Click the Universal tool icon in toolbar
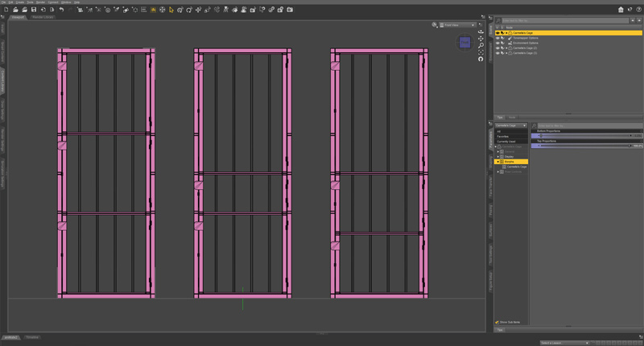The width and height of the screenshot is (644, 346). click(163, 10)
